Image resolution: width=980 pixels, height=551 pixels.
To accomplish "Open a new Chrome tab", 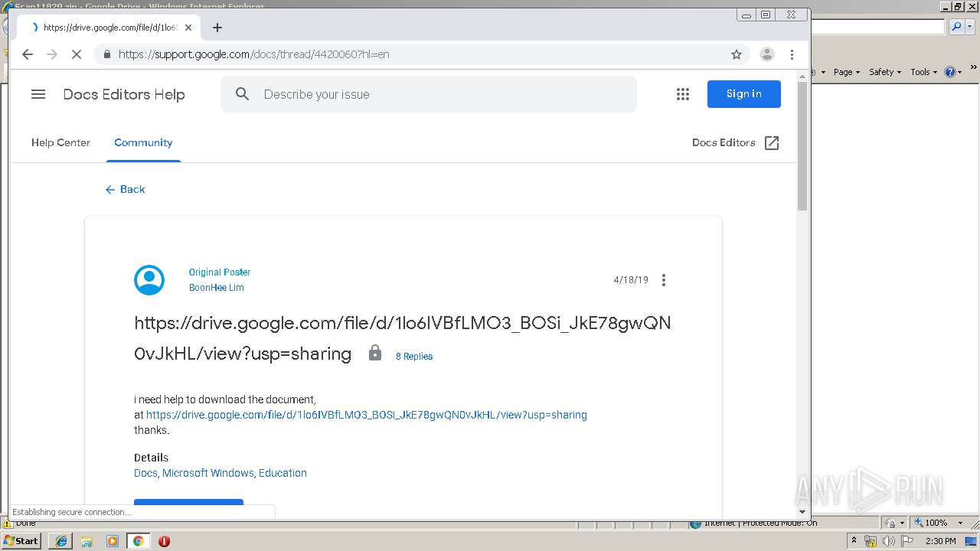I will tap(217, 28).
